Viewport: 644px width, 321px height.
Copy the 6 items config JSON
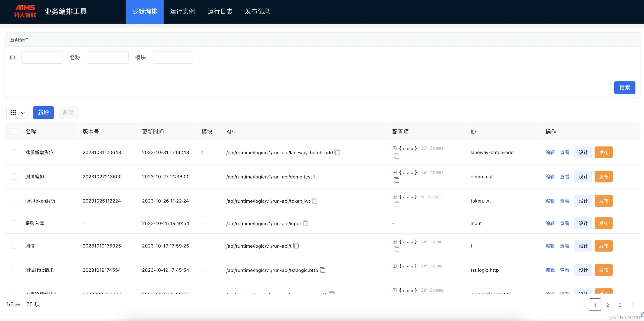tap(397, 204)
